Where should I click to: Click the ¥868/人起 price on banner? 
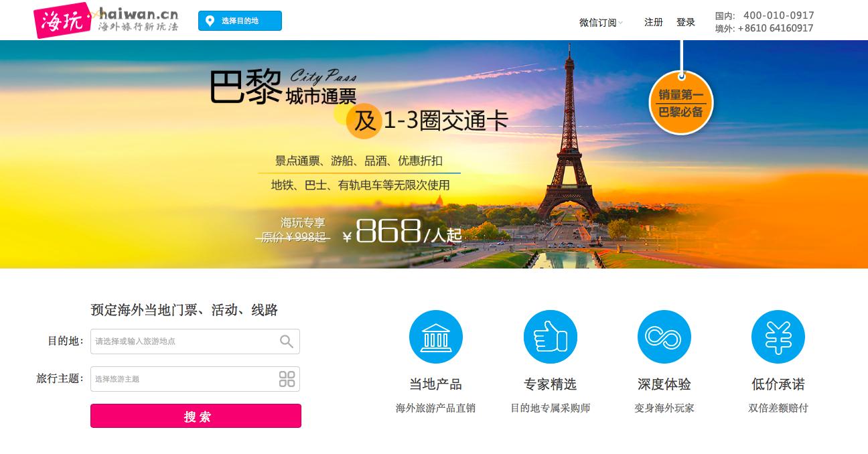coord(402,232)
